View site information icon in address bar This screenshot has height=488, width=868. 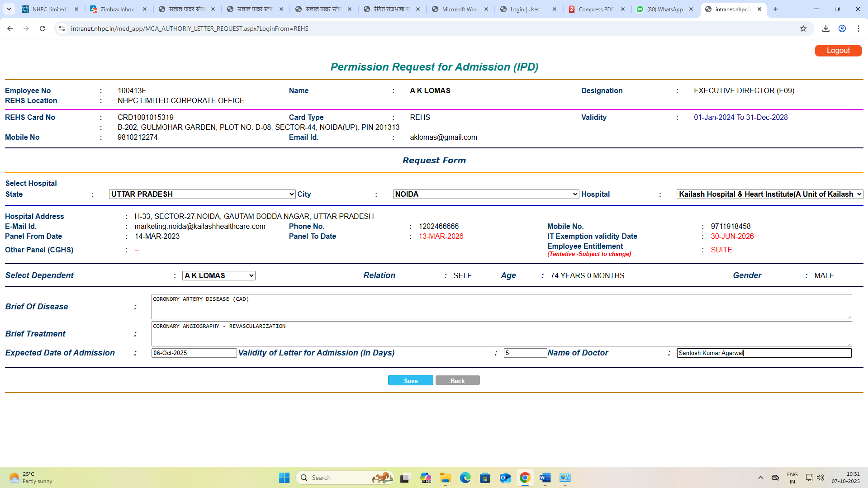click(x=62, y=28)
